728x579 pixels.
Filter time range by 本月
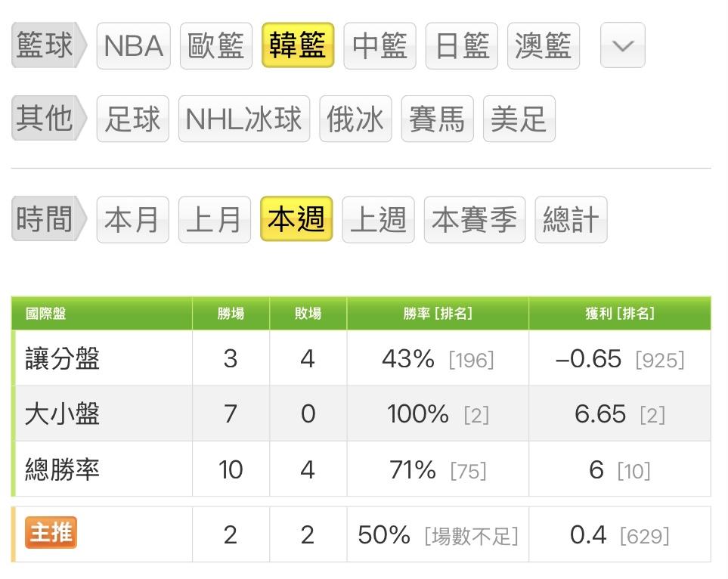click(132, 220)
